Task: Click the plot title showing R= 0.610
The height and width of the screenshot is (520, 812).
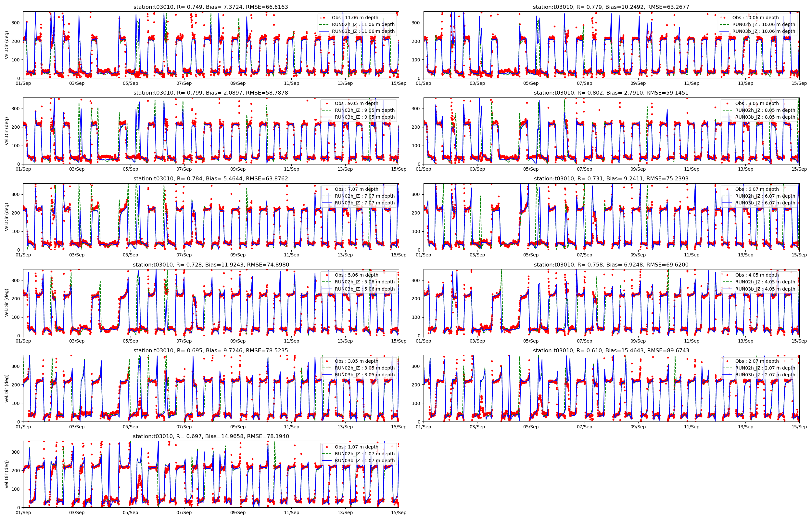Action: click(611, 350)
